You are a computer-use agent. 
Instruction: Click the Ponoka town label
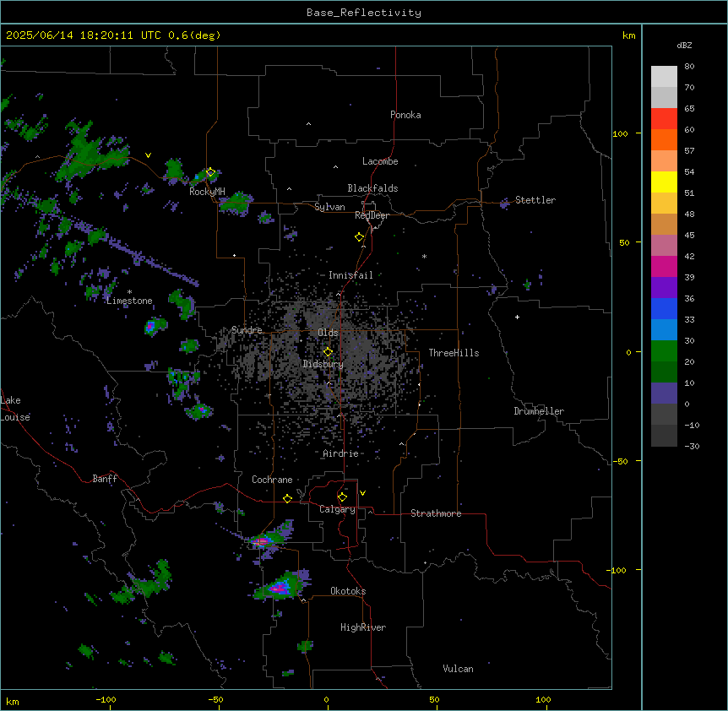(405, 115)
